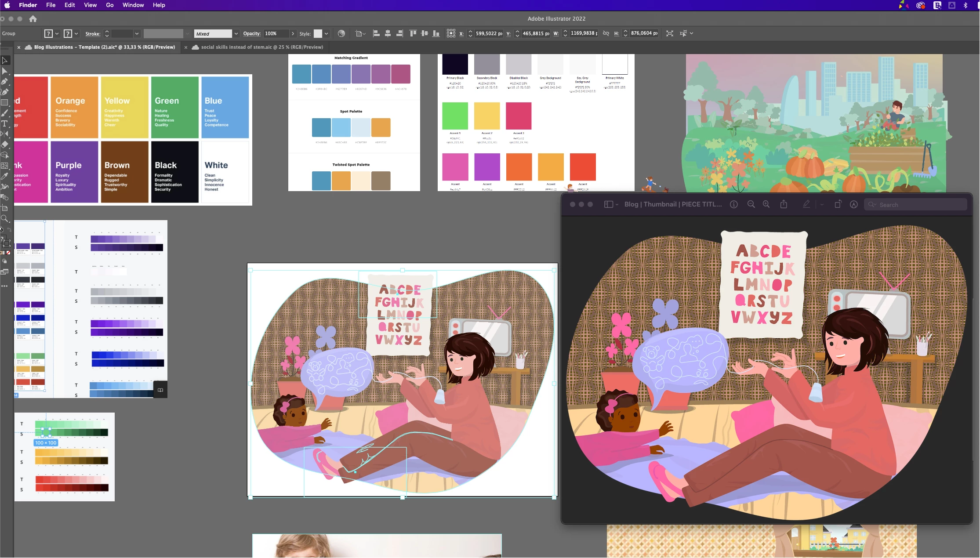Image resolution: width=980 pixels, height=558 pixels.
Task: Open the Window menu
Action: coord(133,5)
